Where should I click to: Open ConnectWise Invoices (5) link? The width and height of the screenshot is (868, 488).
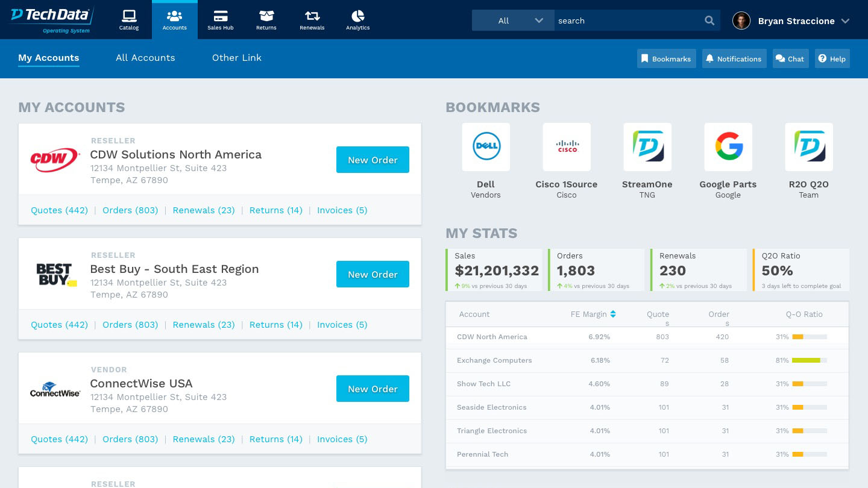pyautogui.click(x=342, y=439)
